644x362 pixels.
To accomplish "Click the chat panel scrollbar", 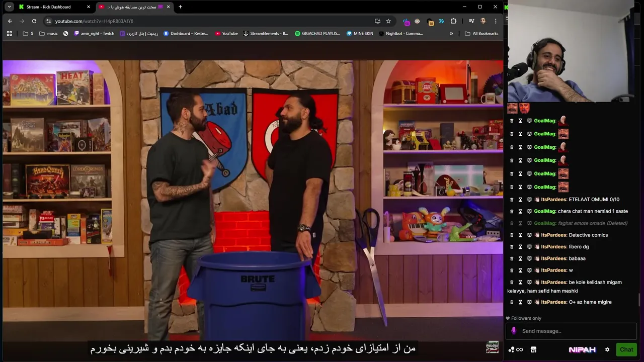I will (640, 300).
